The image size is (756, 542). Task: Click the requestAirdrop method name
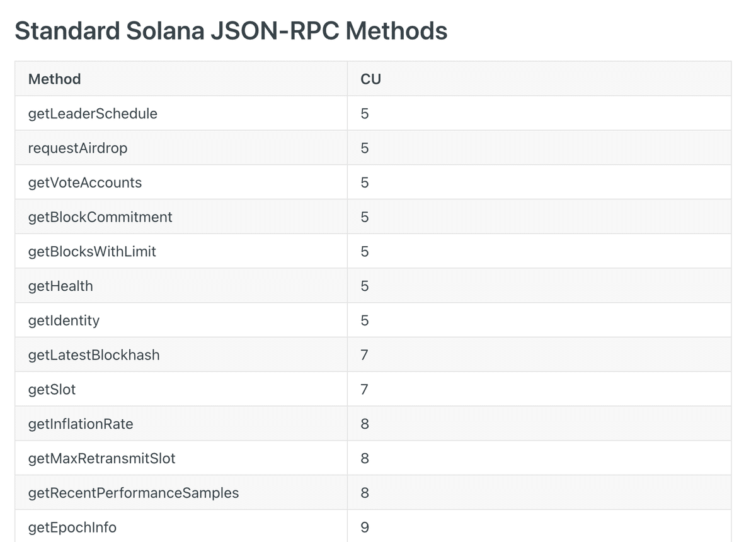[77, 148]
